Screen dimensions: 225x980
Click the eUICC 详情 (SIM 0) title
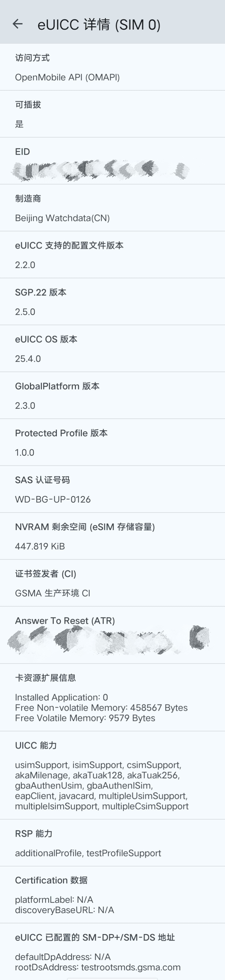[x=99, y=25]
